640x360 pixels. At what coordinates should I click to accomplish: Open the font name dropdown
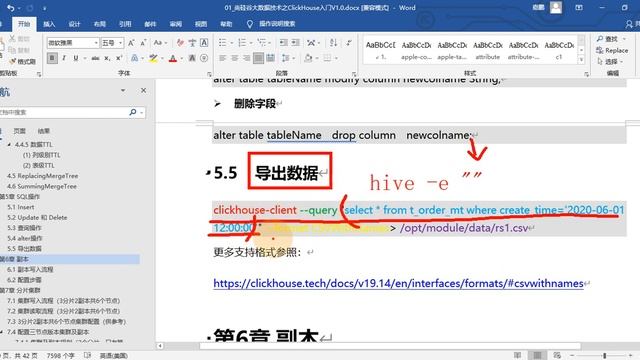(96, 43)
